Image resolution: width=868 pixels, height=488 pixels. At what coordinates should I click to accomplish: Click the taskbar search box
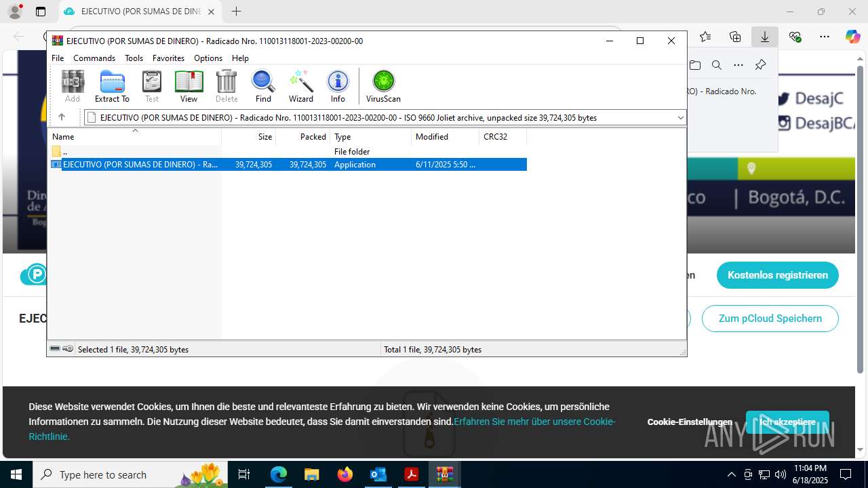[131, 474]
